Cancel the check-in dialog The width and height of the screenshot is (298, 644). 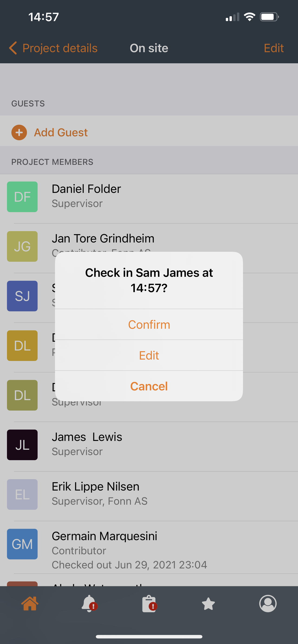tap(149, 386)
